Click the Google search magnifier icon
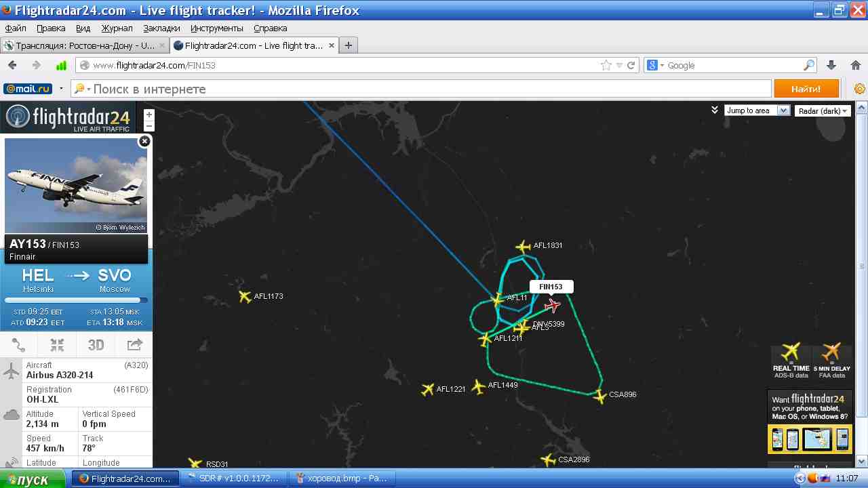The height and width of the screenshot is (488, 868). tap(809, 66)
